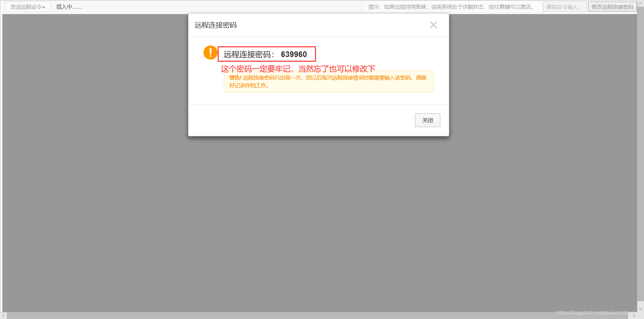
Task: Click the horizontal scrollbar right arrow
Action: [x=634, y=316]
